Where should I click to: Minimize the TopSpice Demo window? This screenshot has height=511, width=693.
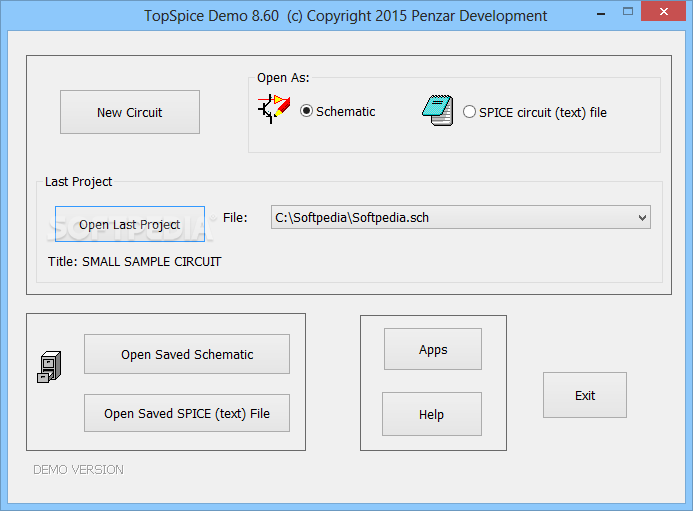coord(601,13)
